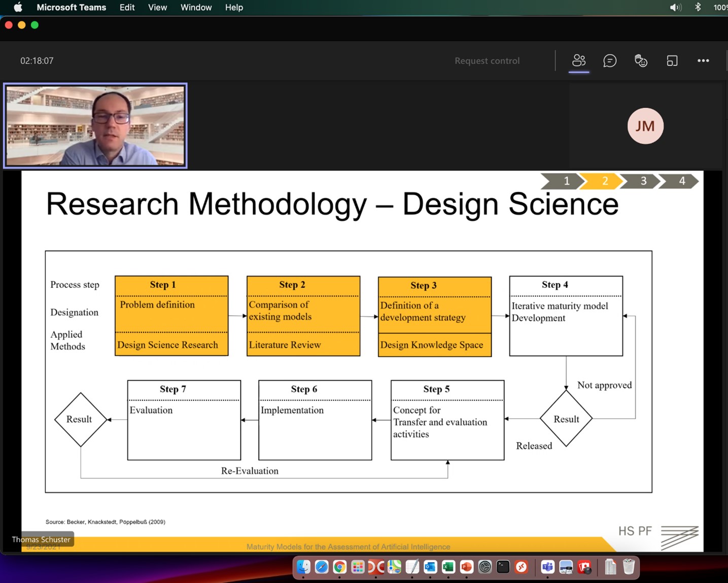Open Excel from the Dock
The height and width of the screenshot is (583, 728).
pos(448,567)
